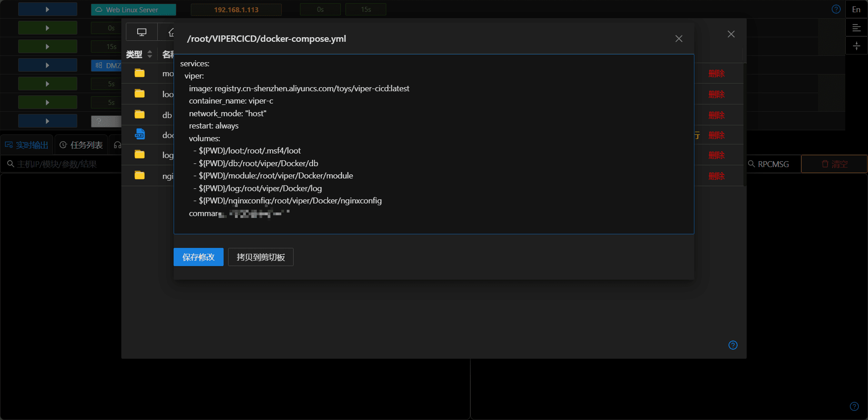
Task: Open the lines menu icon below En
Action: [x=856, y=28]
